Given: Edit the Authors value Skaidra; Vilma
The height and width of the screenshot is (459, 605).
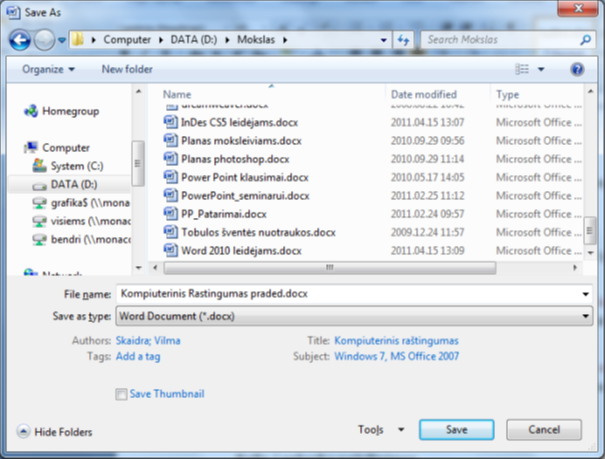Looking at the screenshot, I should coord(148,341).
